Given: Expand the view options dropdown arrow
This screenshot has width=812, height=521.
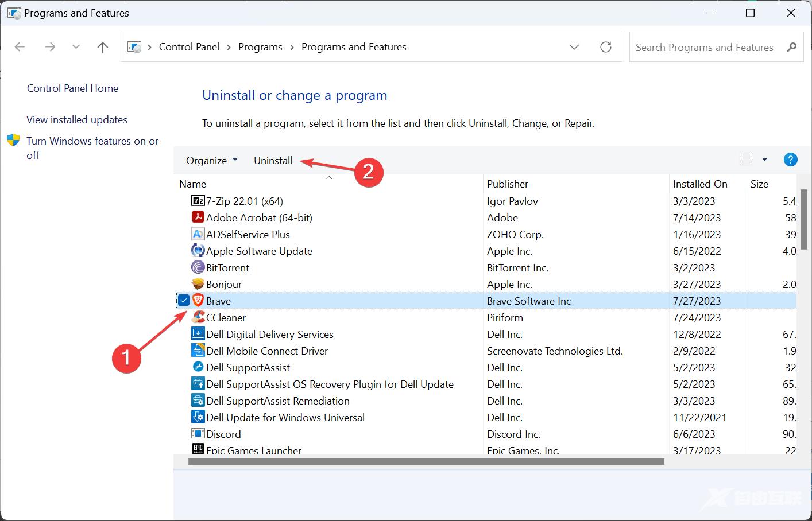Looking at the screenshot, I should (764, 160).
